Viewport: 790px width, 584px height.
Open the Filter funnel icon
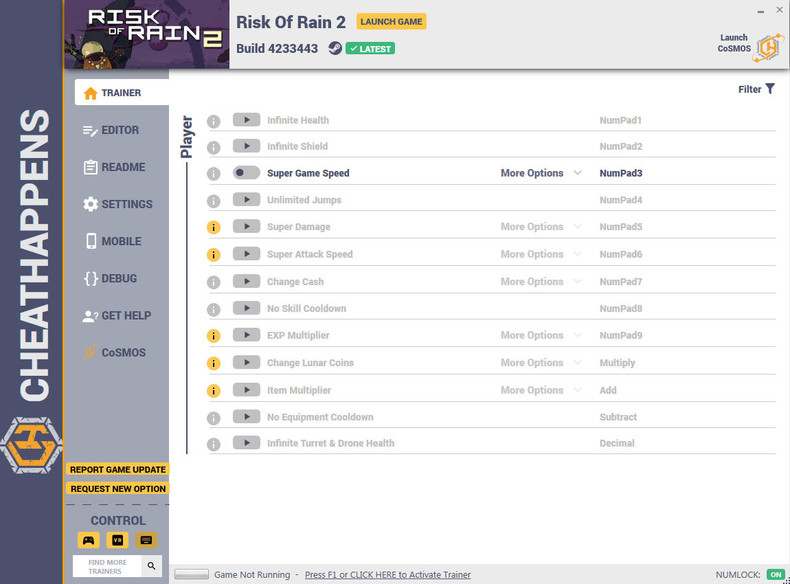click(770, 89)
